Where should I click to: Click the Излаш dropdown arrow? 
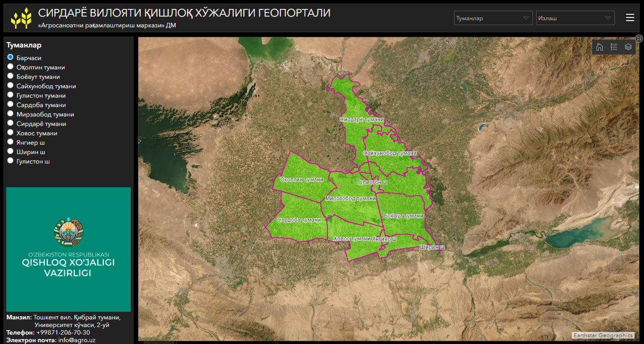click(608, 18)
